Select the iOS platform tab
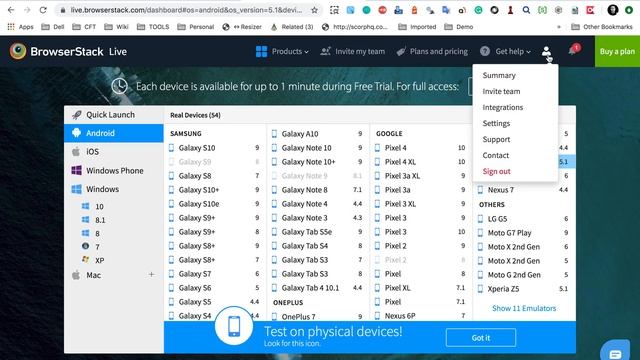The image size is (640, 360). [x=114, y=151]
